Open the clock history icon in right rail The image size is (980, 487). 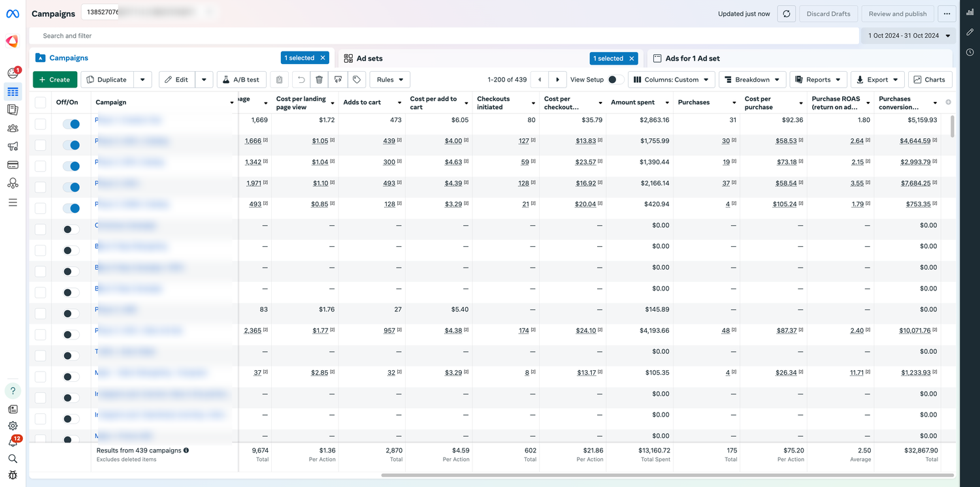pos(970,52)
